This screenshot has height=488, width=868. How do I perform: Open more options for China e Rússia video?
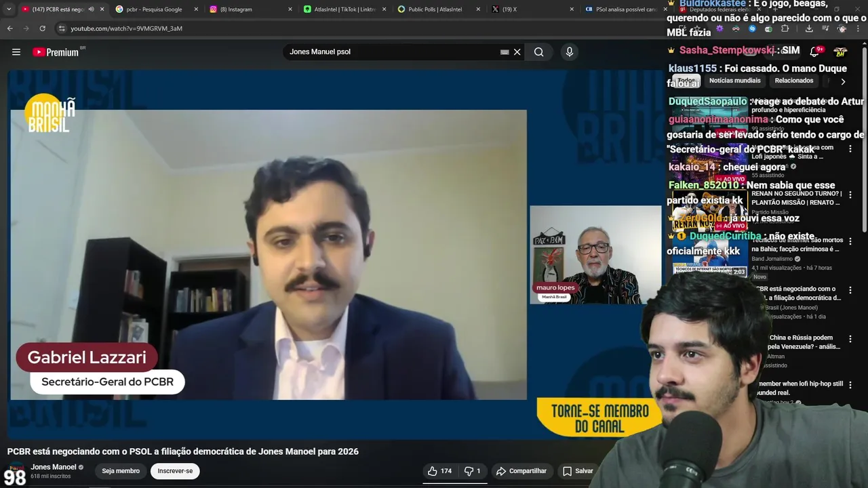pos(850,339)
